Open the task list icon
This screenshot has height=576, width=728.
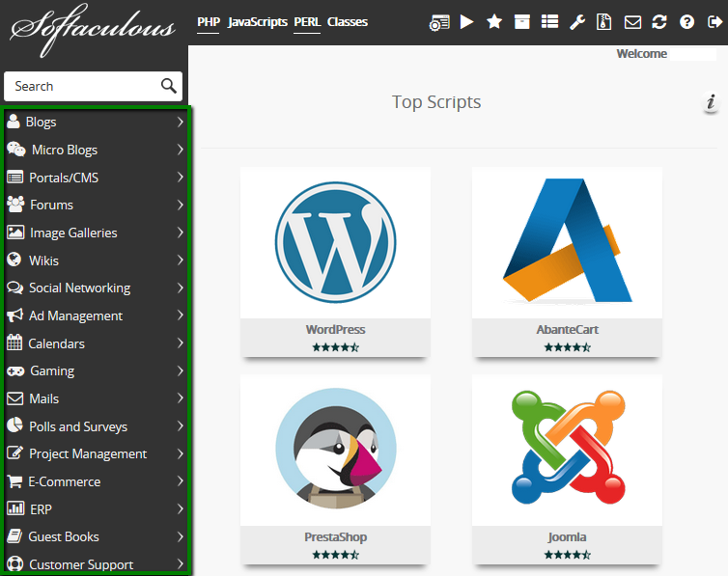549,22
